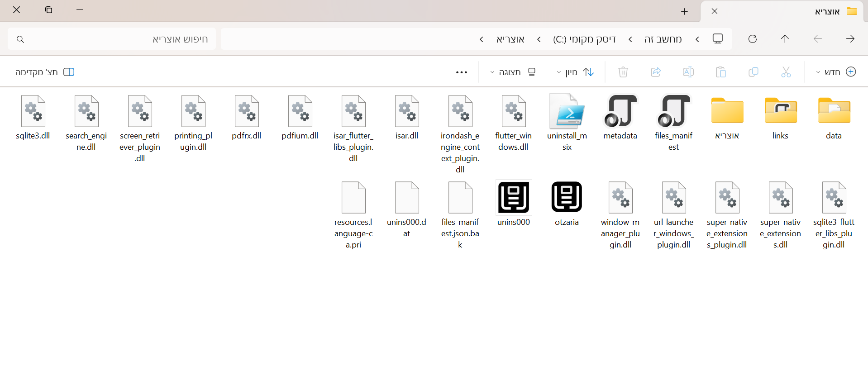Click the scissors Cut icon in toolbar
This screenshot has width=868, height=371.
coord(786,72)
